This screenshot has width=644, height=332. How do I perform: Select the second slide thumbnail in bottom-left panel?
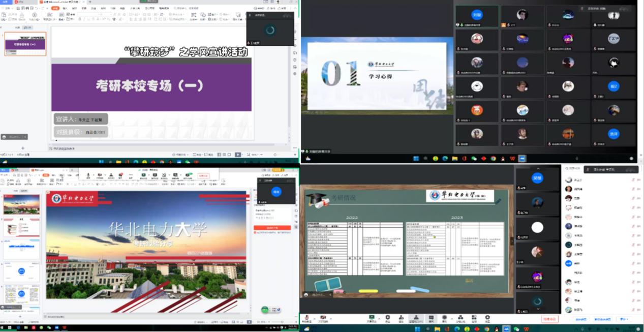tap(21, 227)
